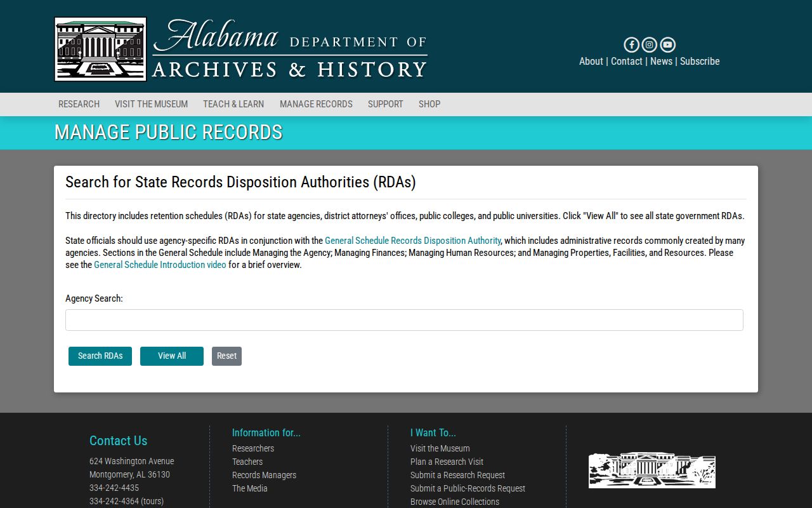The height and width of the screenshot is (508, 812).
Task: Go to the About page link
Action: click(591, 62)
